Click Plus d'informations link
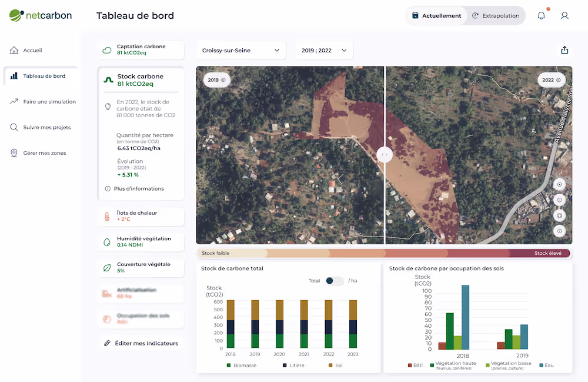588x382 pixels. [x=139, y=188]
